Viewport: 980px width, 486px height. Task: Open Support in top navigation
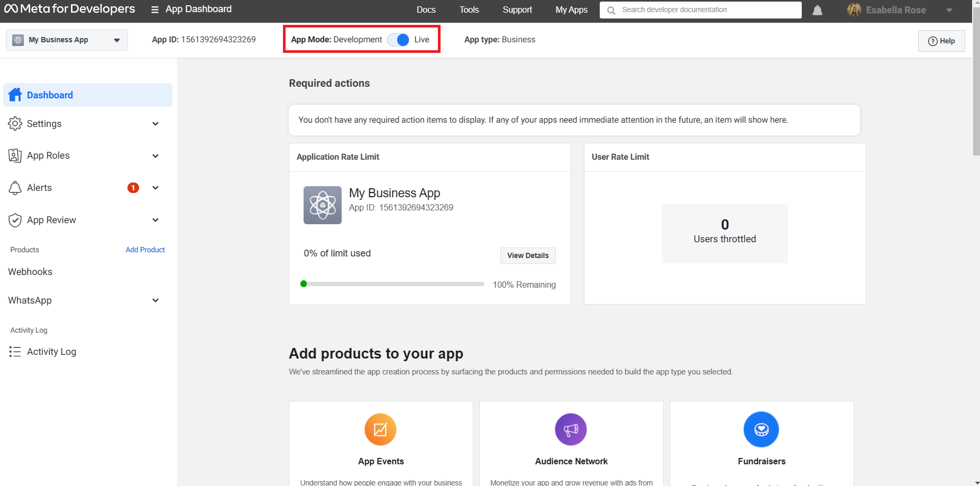point(517,10)
